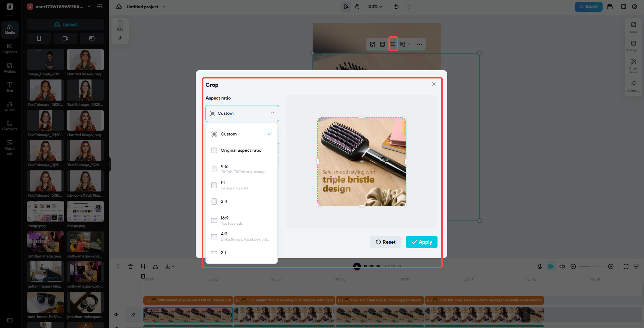Undo the last action
Image resolution: width=644 pixels, height=328 pixels.
pyautogui.click(x=396, y=6)
